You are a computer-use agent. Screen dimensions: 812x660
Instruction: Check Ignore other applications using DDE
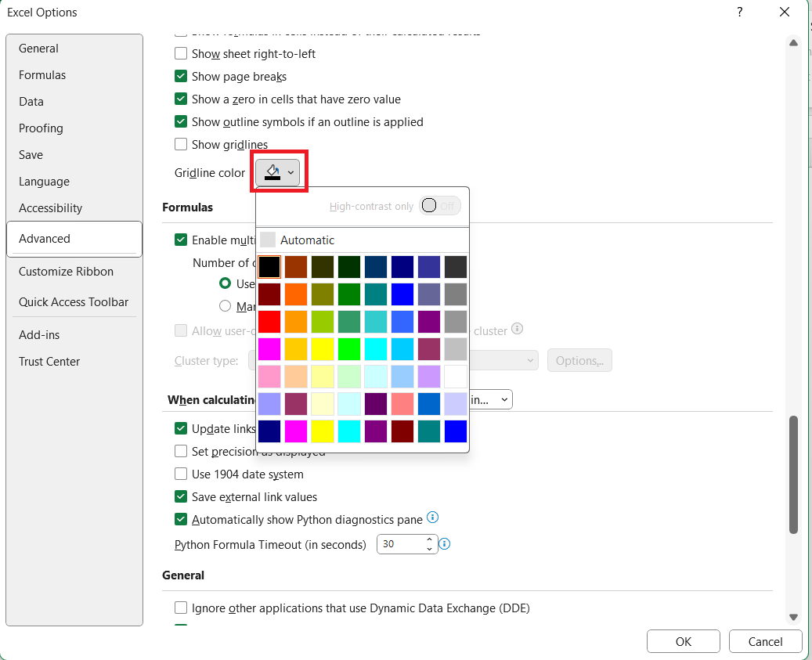(x=181, y=608)
